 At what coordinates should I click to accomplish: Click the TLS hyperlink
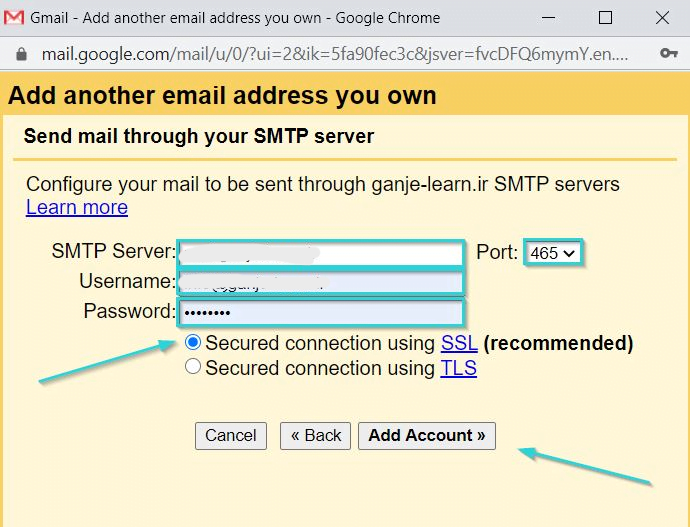coord(458,368)
